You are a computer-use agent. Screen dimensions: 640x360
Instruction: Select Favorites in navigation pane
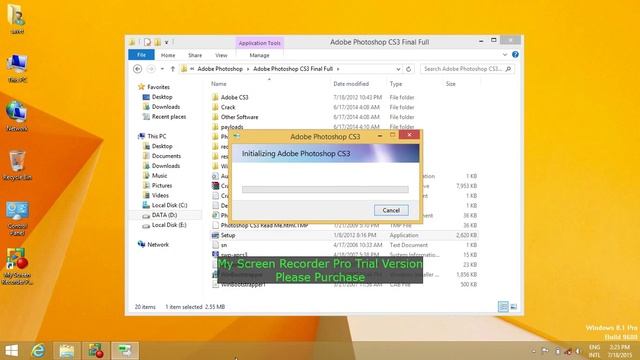click(158, 87)
